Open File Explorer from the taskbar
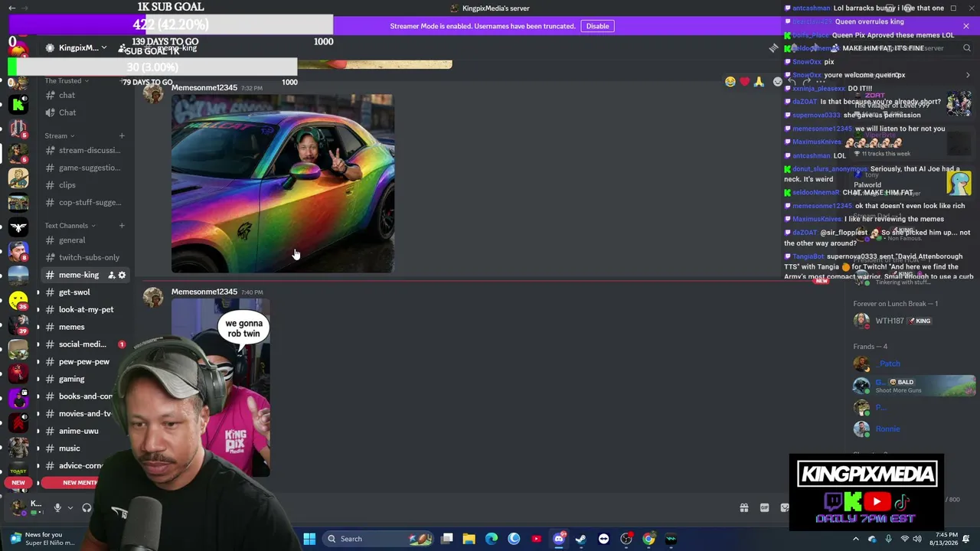The image size is (980, 551). (469, 539)
